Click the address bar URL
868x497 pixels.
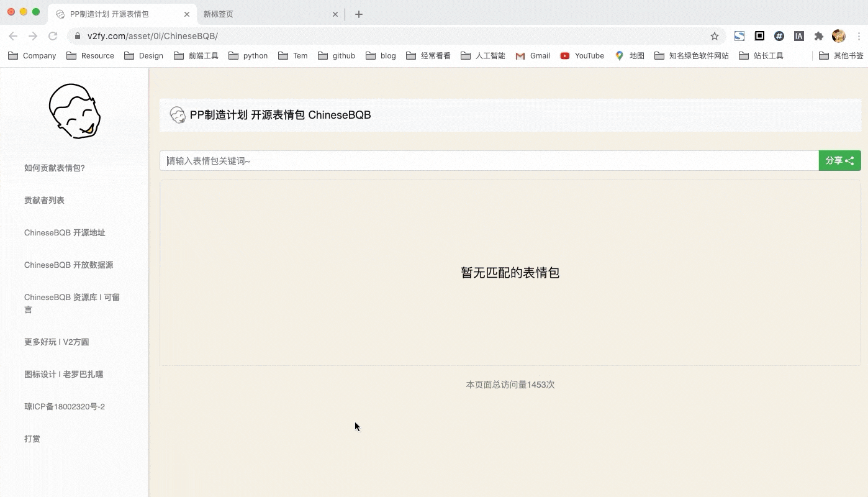[153, 36]
